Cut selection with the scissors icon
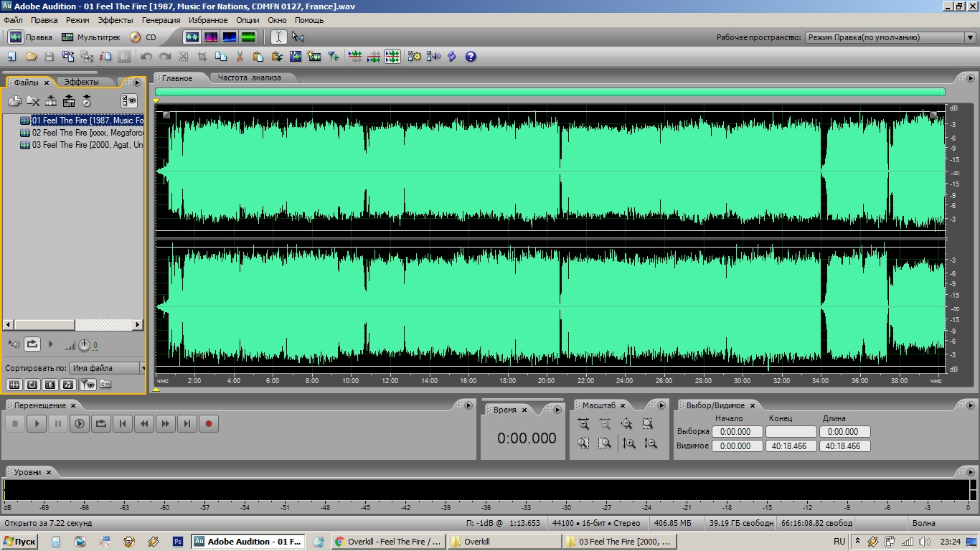The width and height of the screenshot is (980, 551). coord(240,57)
